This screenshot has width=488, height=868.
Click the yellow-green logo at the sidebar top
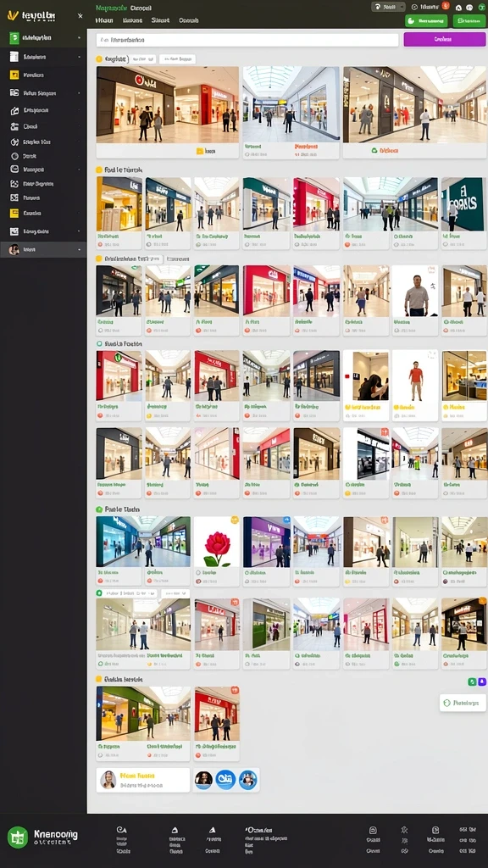click(12, 15)
